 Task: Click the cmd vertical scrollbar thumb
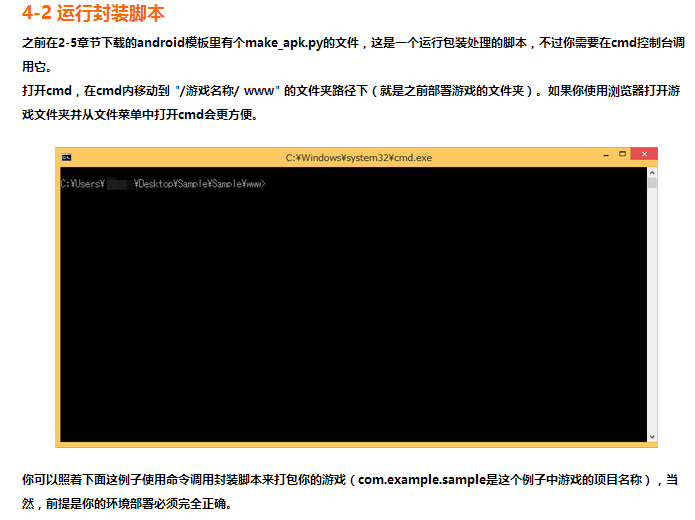652,183
